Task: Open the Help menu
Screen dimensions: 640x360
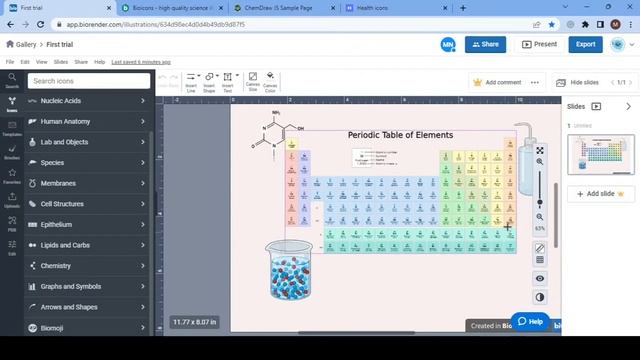Action: tap(100, 62)
